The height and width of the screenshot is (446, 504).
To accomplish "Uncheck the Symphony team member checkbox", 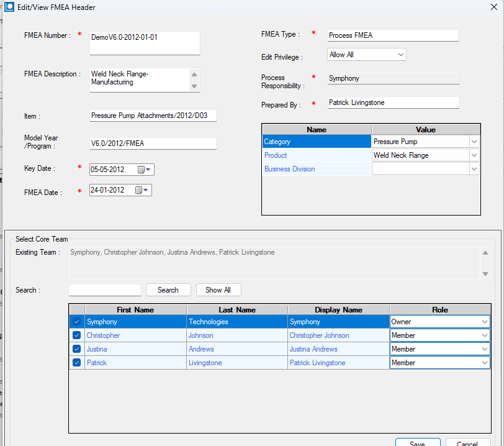I will [x=77, y=322].
